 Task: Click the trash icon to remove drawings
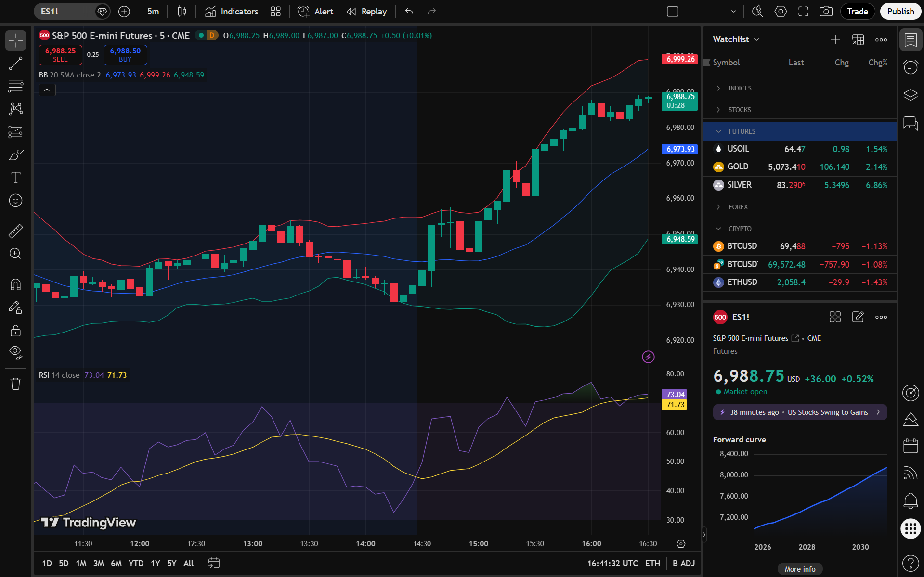pos(15,384)
